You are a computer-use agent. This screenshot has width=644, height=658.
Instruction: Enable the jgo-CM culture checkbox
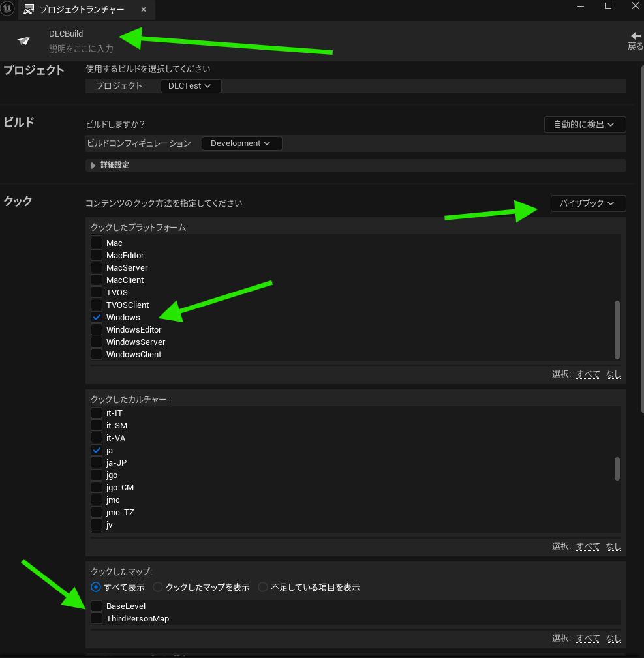[x=97, y=487]
